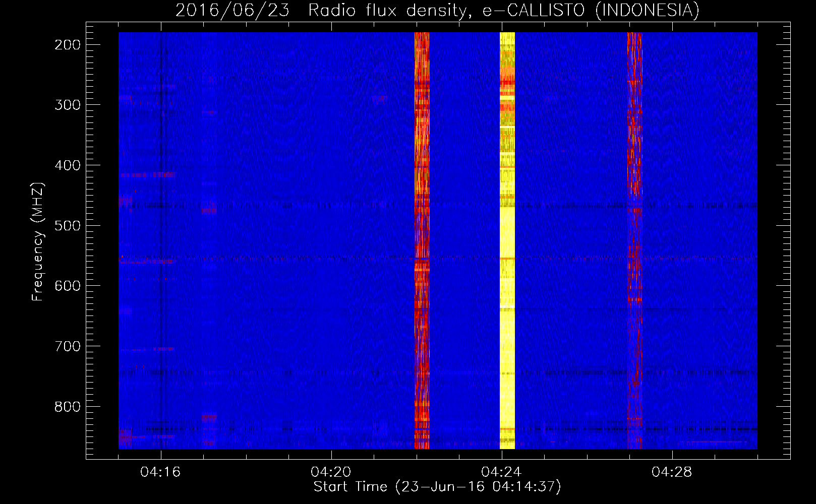Click the red burst band near 04:27
Viewport: 816px width, 504px height.
pyautogui.click(x=634, y=240)
